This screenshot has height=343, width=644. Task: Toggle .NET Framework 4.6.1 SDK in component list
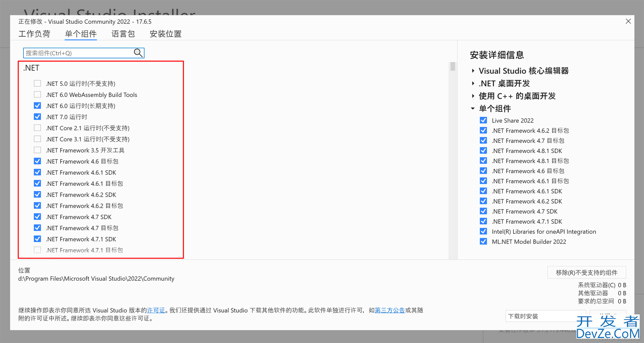coord(38,172)
